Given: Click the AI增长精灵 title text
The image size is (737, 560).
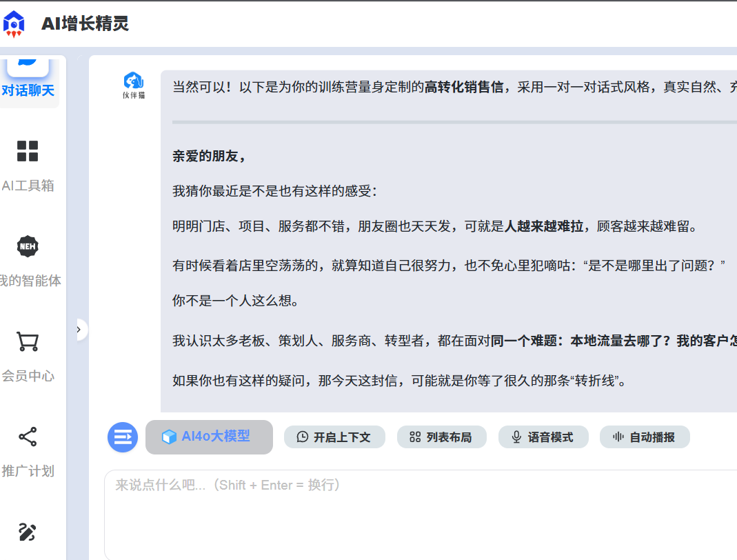Looking at the screenshot, I should [x=85, y=23].
